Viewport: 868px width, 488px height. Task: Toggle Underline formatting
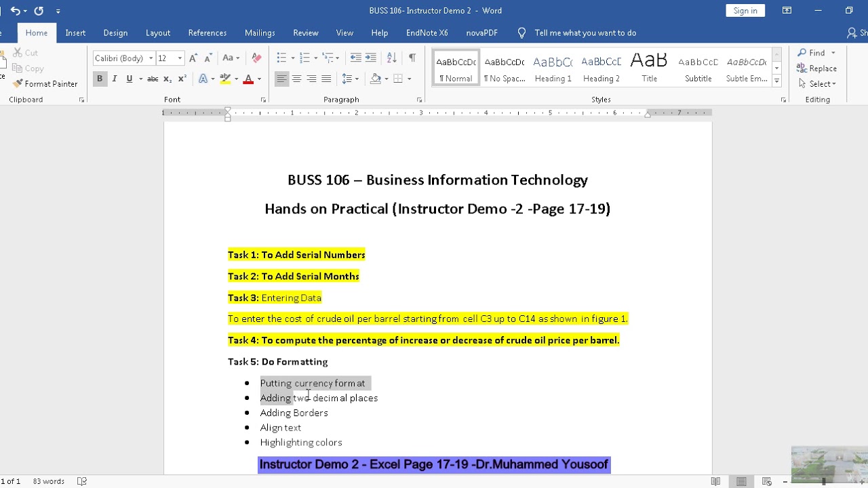(x=130, y=79)
